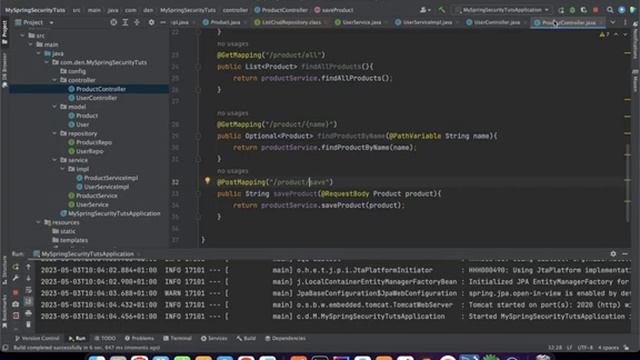640x360 pixels.
Task: Select ProductRepo in project tree
Action: tap(94, 142)
